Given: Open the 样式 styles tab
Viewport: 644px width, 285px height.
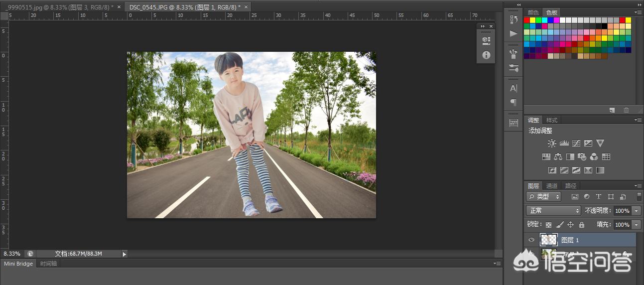Looking at the screenshot, I should 552,120.
